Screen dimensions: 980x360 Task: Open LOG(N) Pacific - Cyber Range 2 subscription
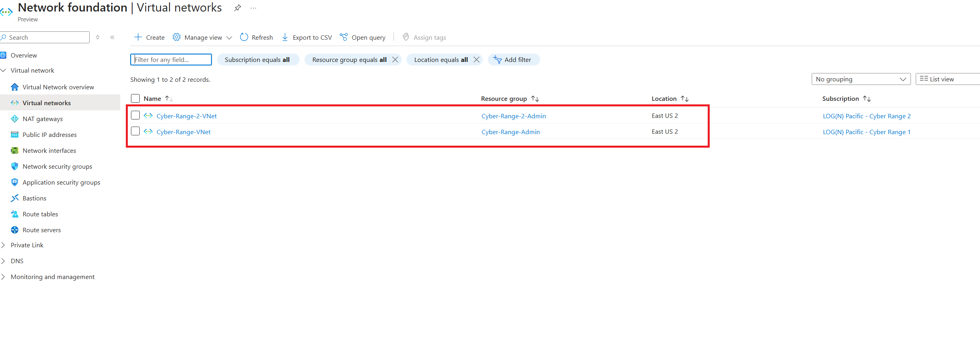pos(866,116)
